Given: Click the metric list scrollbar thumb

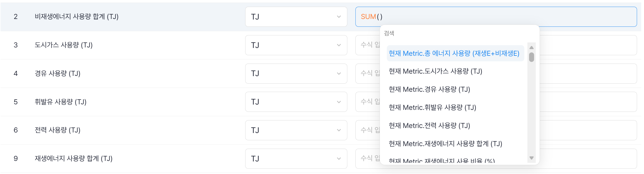Looking at the screenshot, I should [531, 57].
